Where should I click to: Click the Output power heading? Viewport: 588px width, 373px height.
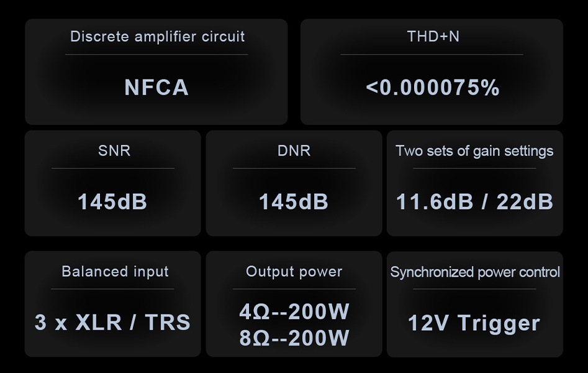pyautogui.click(x=294, y=272)
